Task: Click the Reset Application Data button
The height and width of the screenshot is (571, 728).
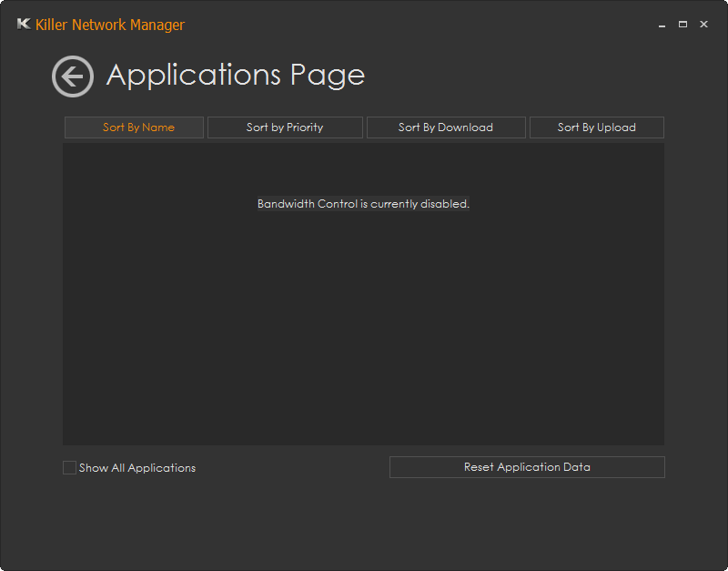Action: pos(528,467)
